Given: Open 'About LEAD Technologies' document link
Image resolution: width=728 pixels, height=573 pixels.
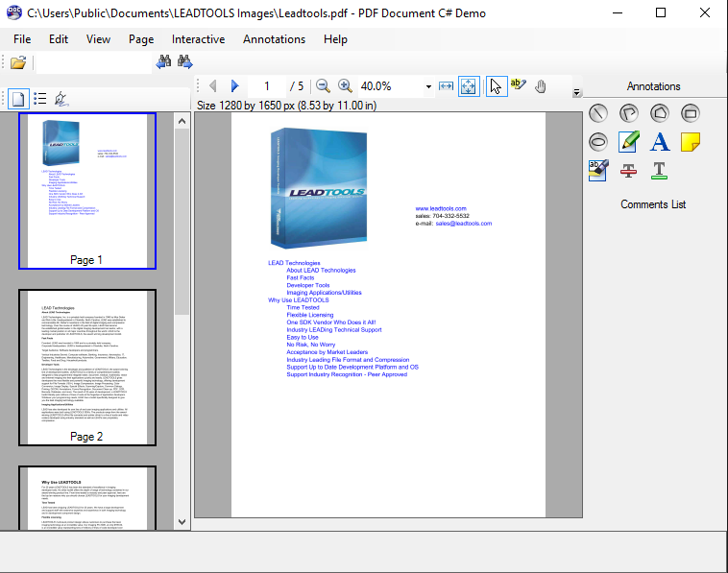Looking at the screenshot, I should (x=321, y=271).
